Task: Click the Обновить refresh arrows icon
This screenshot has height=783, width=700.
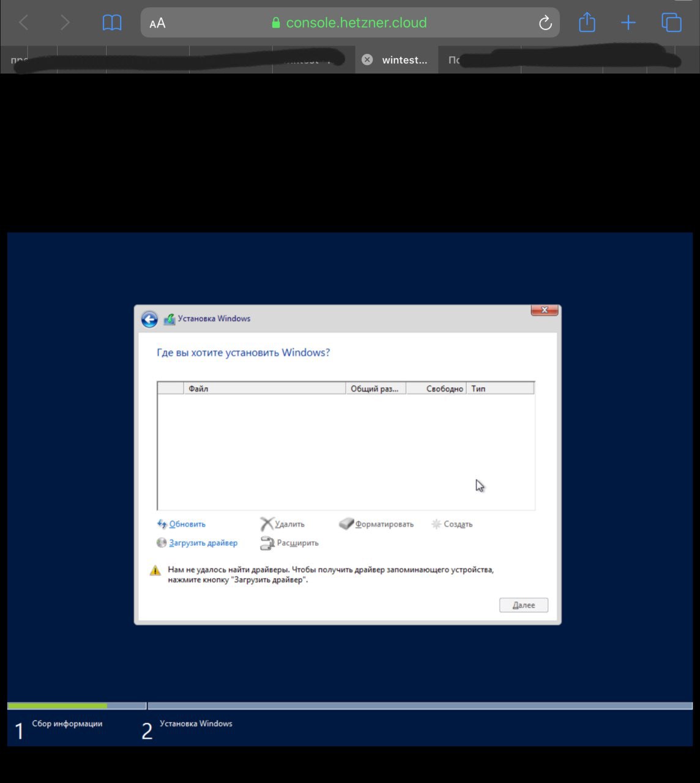Action: [x=162, y=524]
